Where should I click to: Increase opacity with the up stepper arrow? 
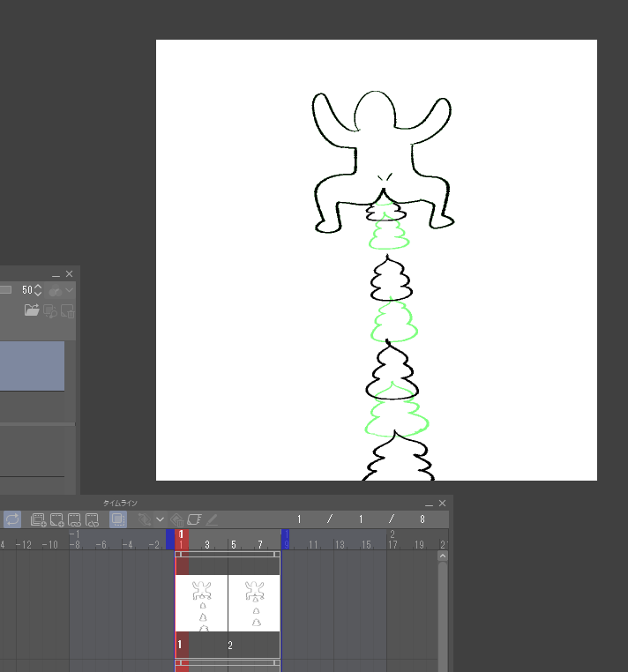pos(38,287)
